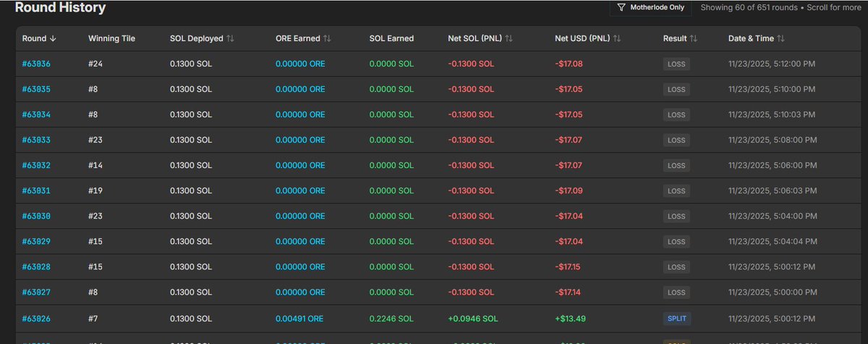Click the -$17.09 net USD value

coord(569,190)
